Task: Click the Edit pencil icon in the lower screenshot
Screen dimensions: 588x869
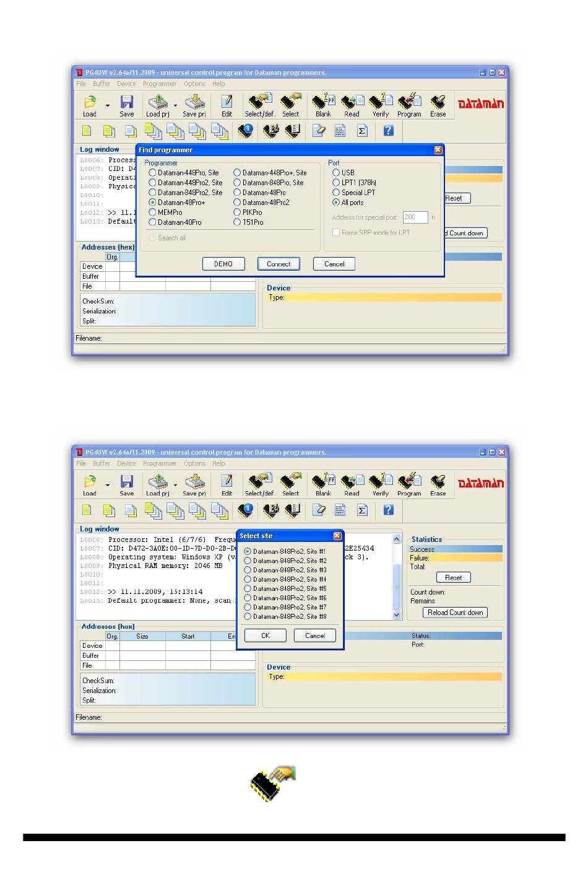Action: 227,481
